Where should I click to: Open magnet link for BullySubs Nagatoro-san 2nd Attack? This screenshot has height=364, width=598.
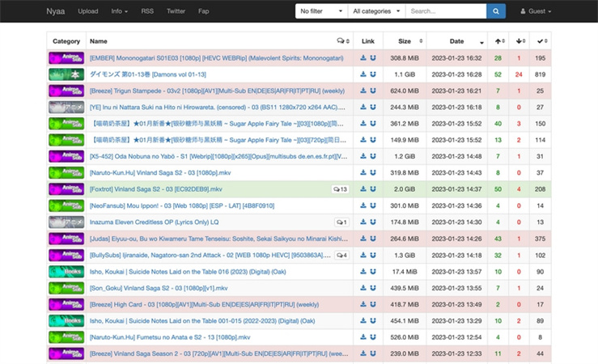pos(373,255)
